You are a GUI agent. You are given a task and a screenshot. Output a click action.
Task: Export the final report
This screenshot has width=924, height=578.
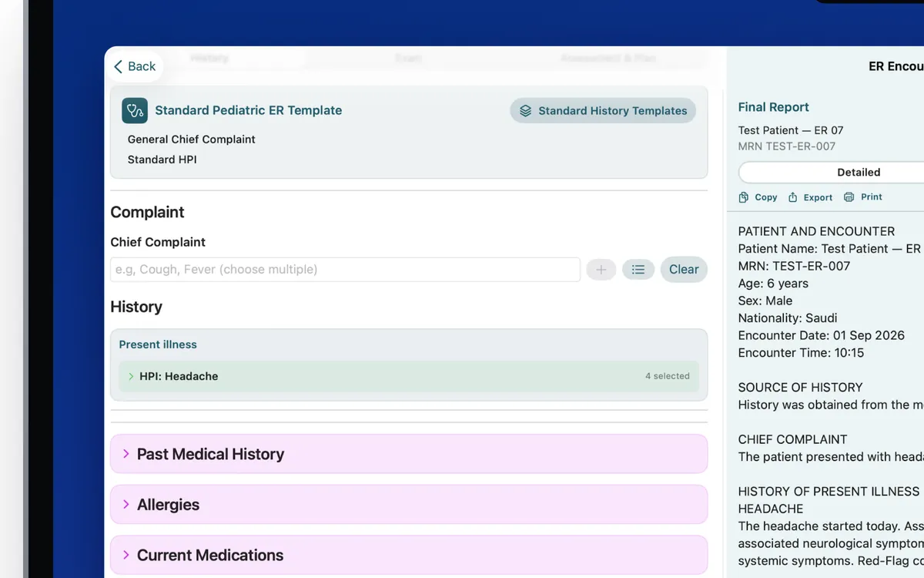click(810, 197)
